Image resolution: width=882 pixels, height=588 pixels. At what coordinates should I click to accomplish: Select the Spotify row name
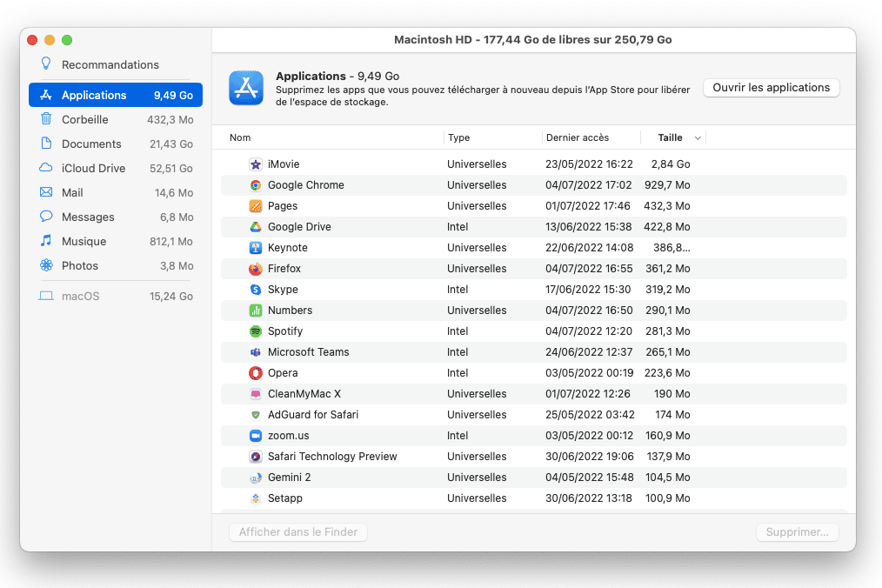pos(285,331)
